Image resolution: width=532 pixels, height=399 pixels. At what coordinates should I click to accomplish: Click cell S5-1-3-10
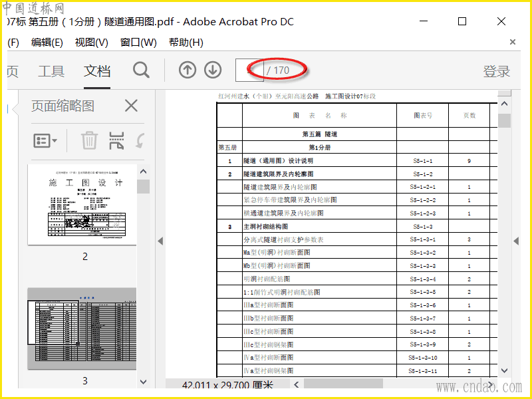pyautogui.click(x=423, y=358)
